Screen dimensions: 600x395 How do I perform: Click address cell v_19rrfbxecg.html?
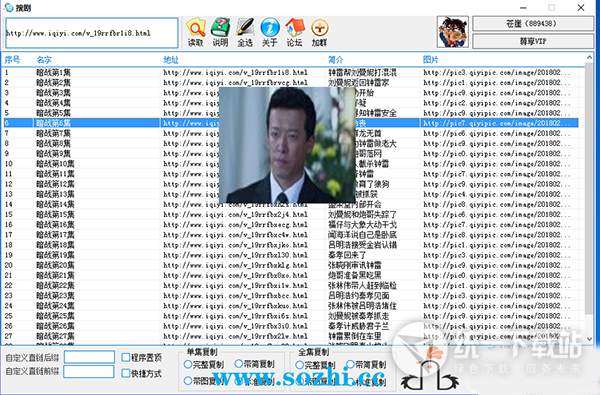point(235,225)
